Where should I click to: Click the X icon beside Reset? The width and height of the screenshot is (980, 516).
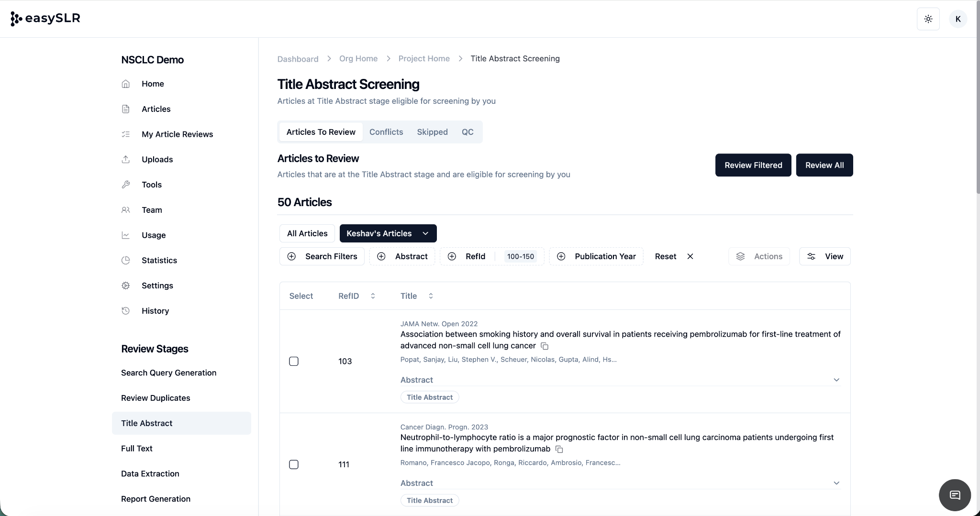pyautogui.click(x=690, y=256)
